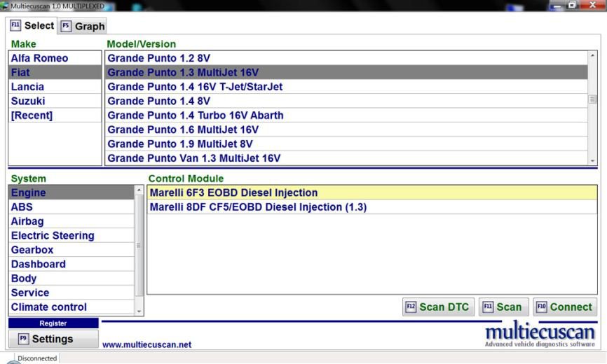Click the Select tab
607x364 pixels.
(x=32, y=26)
